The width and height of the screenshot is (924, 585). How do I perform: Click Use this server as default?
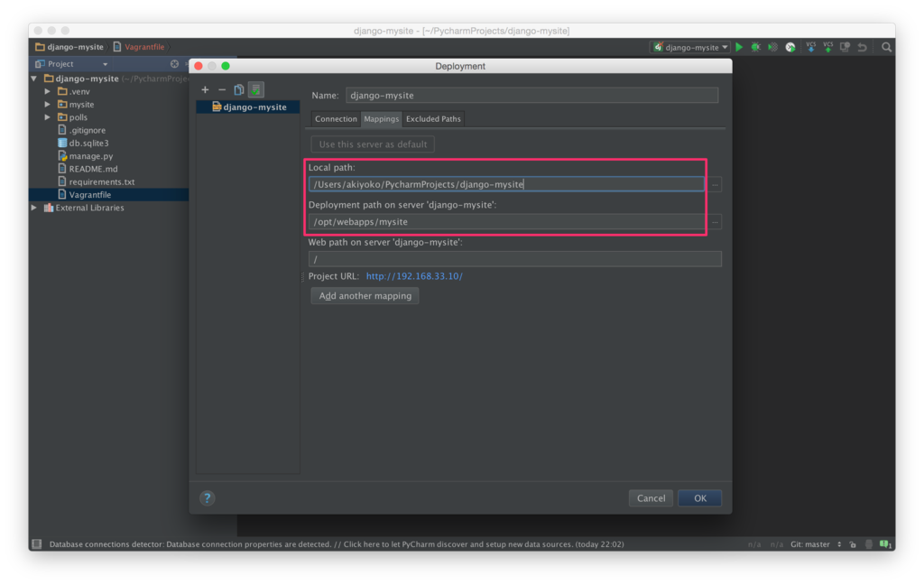(x=373, y=144)
